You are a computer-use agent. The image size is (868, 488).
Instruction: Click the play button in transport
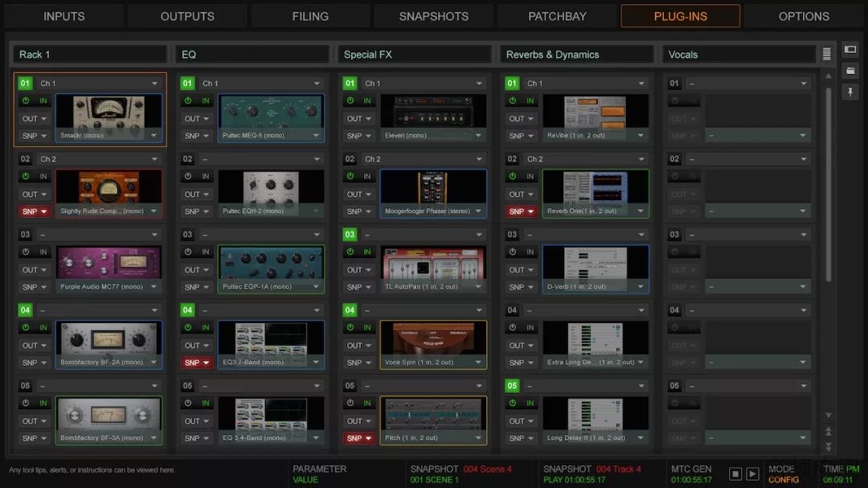click(752, 474)
